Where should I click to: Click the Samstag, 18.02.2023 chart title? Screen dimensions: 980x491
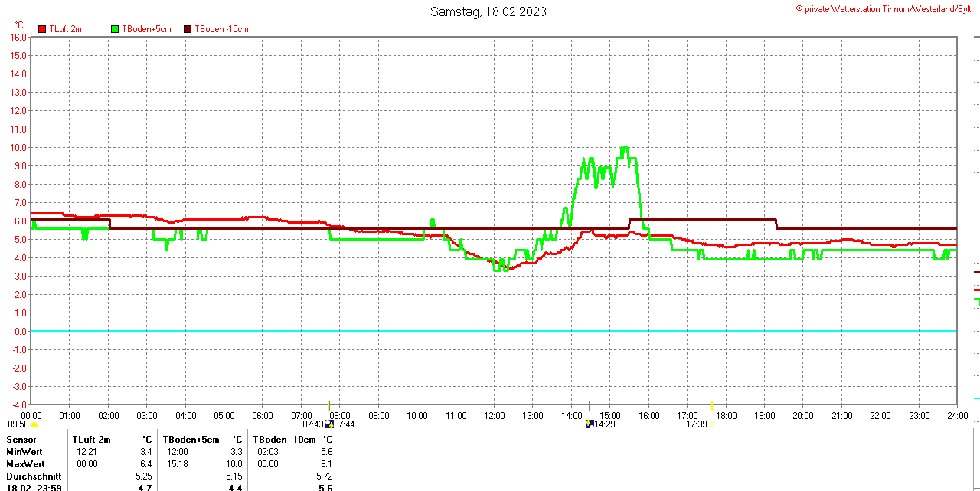488,11
